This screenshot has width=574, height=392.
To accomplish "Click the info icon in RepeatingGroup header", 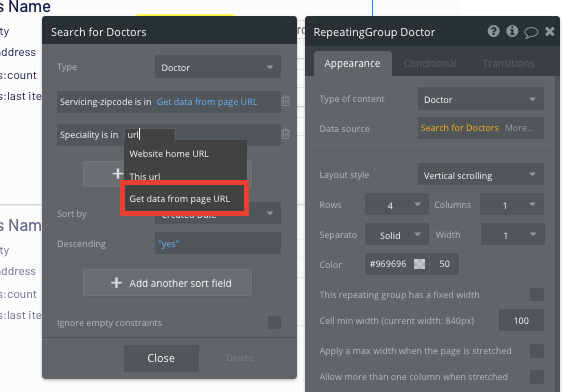I will (512, 31).
